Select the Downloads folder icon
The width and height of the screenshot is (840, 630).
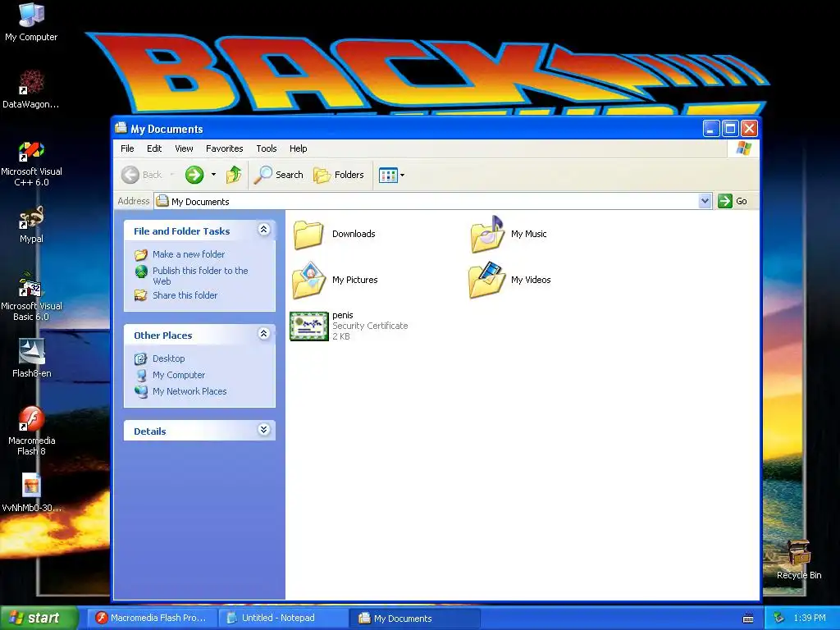click(x=308, y=234)
